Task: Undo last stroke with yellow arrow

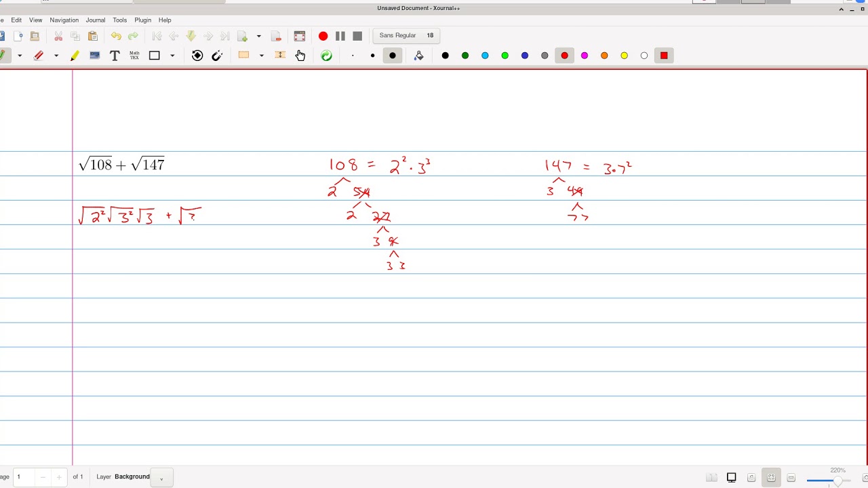Action: pyautogui.click(x=116, y=36)
